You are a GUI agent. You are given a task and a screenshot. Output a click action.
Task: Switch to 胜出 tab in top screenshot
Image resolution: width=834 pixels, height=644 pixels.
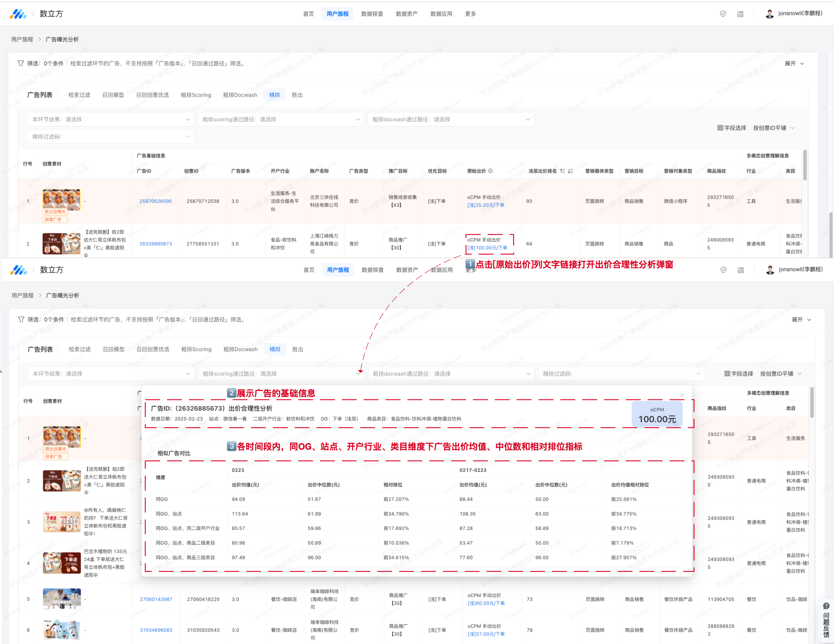pos(297,95)
